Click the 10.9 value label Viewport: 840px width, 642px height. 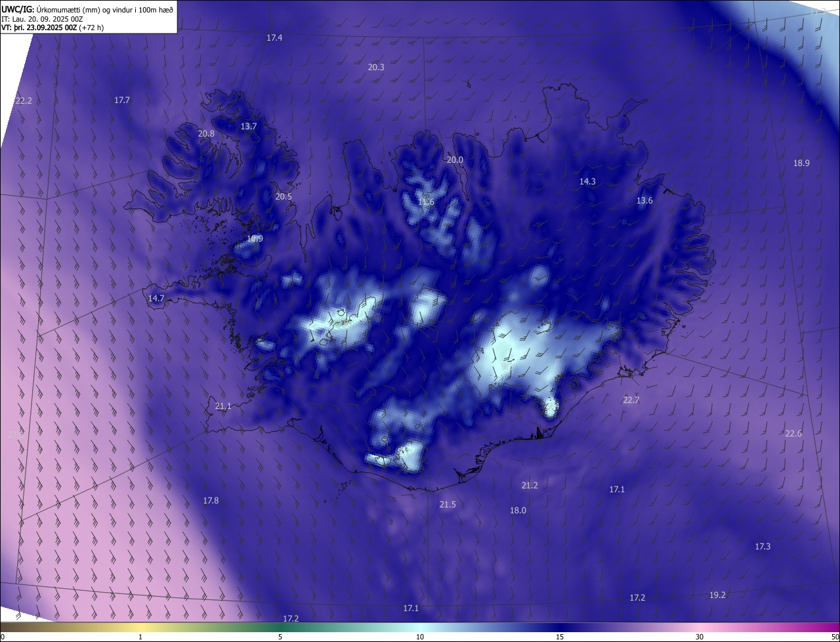(255, 239)
